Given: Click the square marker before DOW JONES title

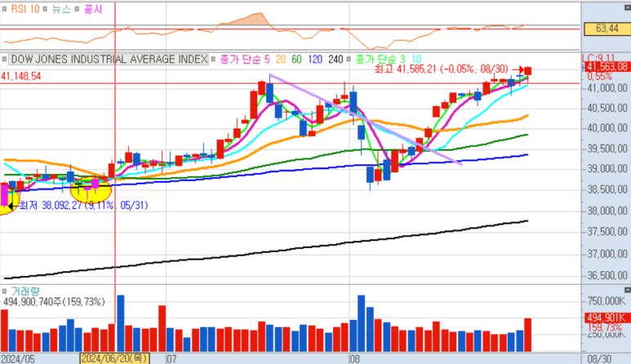Looking at the screenshot, I should point(4,59).
